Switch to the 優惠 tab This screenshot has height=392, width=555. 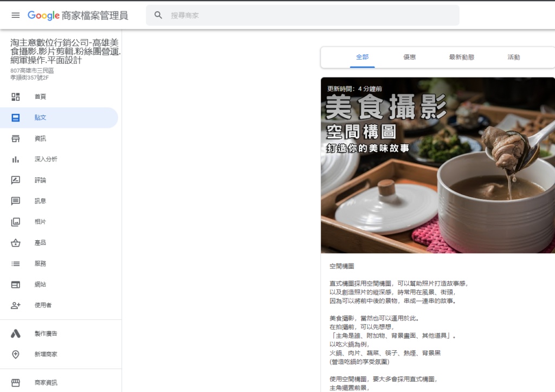[409, 57]
